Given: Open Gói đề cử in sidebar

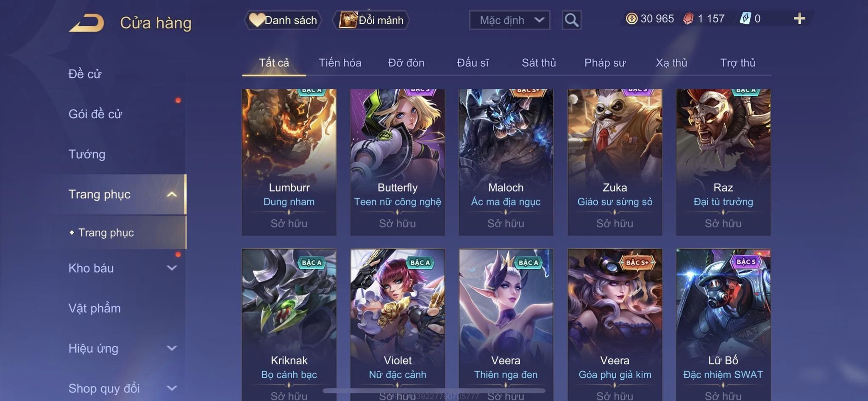Looking at the screenshot, I should (x=95, y=114).
